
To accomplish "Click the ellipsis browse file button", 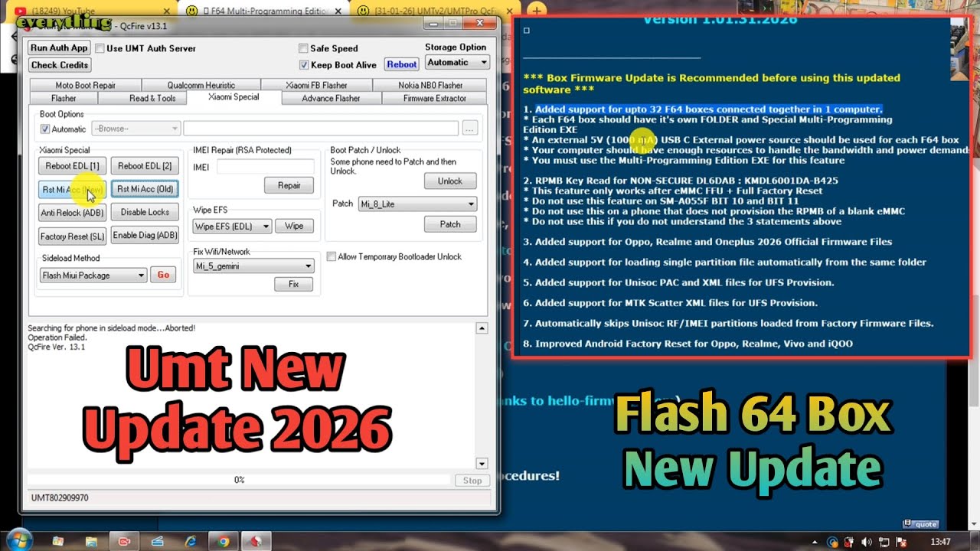I will tap(470, 129).
